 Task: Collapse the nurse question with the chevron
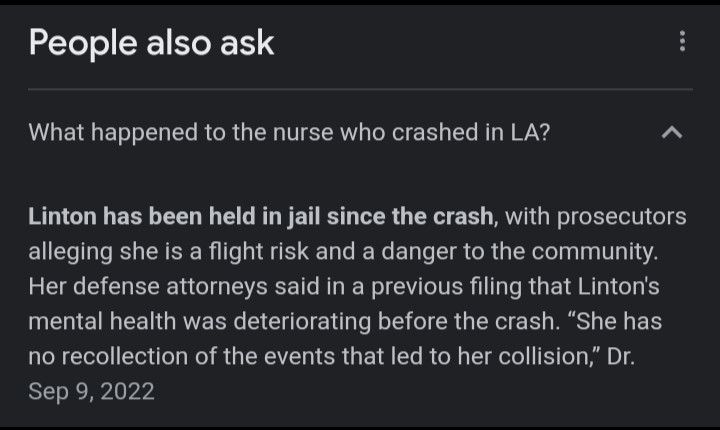click(673, 132)
